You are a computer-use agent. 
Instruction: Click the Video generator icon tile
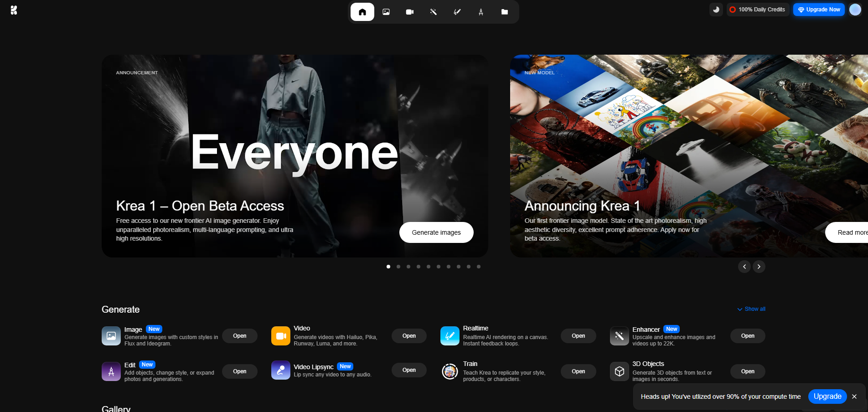(281, 336)
